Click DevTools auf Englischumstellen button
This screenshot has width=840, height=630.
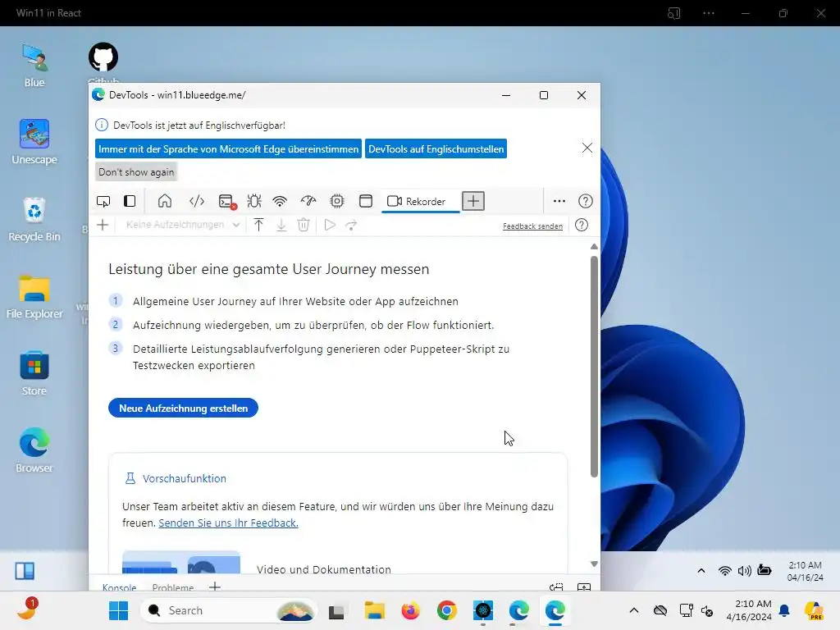point(436,149)
